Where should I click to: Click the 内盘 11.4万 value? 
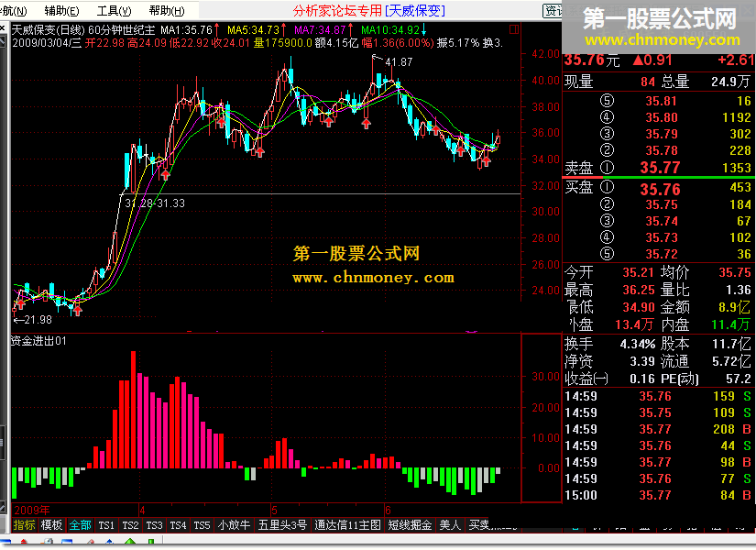[x=731, y=324]
